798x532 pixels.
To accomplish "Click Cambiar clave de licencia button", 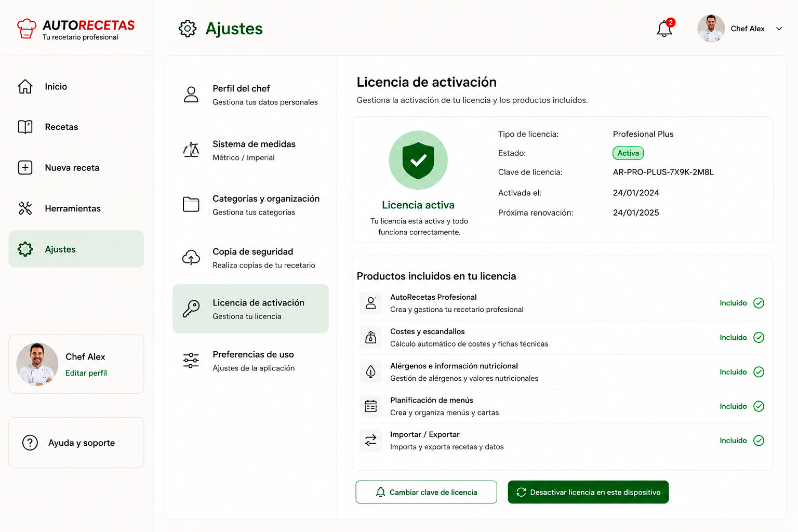I will point(426,492).
